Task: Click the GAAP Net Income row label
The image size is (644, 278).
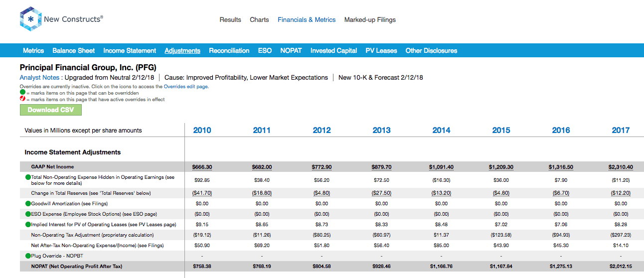Action: (x=52, y=167)
